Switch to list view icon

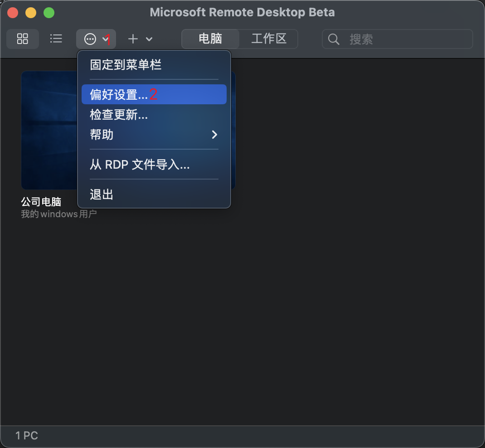click(56, 39)
